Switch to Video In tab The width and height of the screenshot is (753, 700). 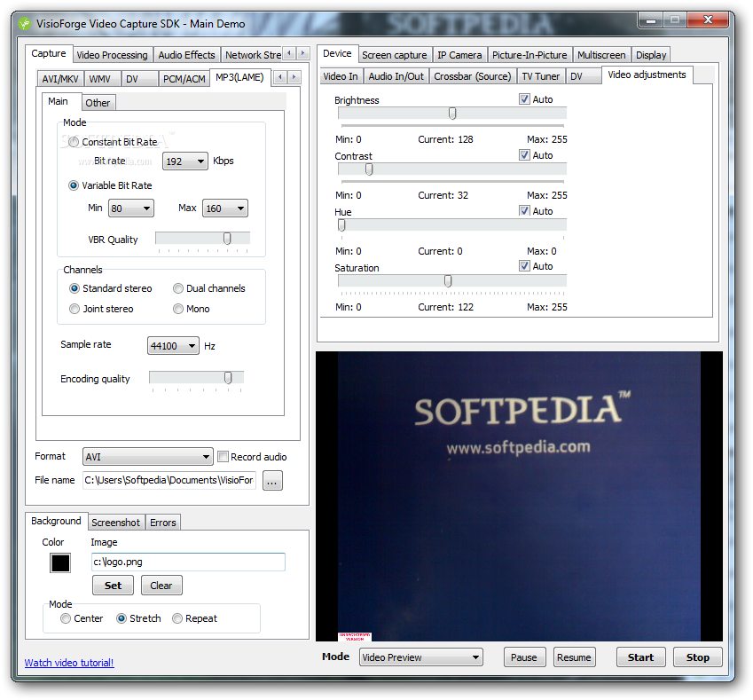[341, 76]
